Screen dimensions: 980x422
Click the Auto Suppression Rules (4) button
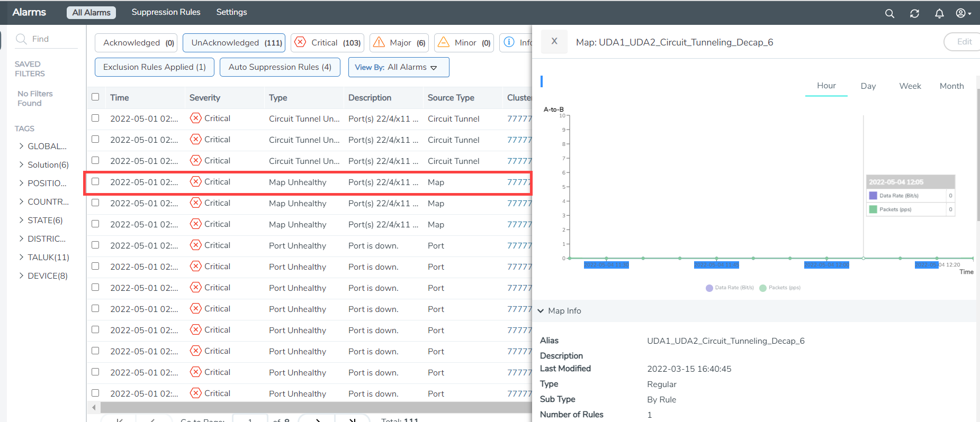coord(280,67)
